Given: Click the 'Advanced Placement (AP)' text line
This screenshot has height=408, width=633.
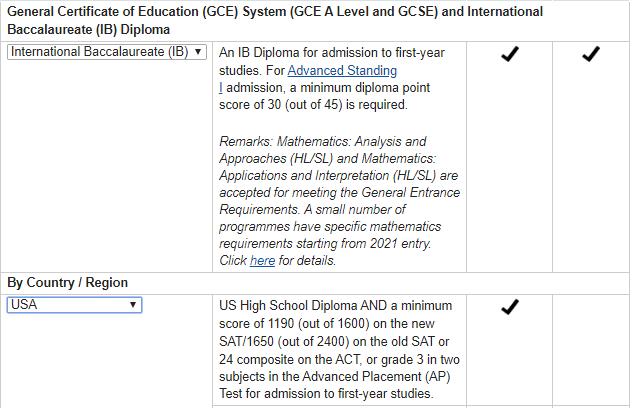Looking at the screenshot, I should (376, 377).
